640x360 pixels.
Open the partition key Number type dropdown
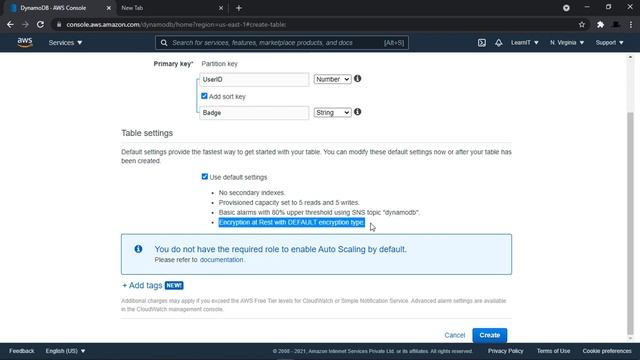click(332, 79)
